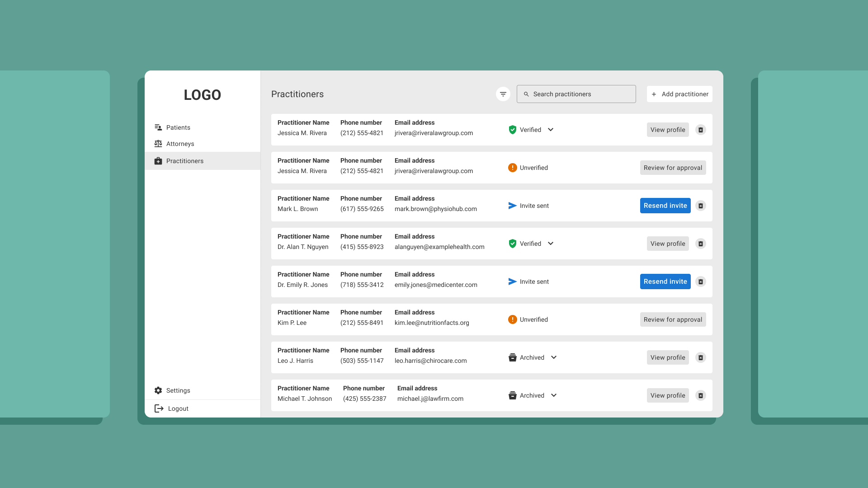This screenshot has width=868, height=488.
Task: Resend invite to Dr. Emily R. Jones
Action: (665, 282)
